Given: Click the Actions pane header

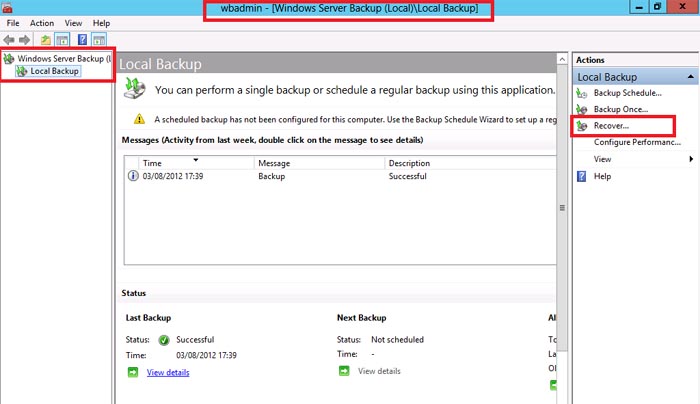Looking at the screenshot, I should point(590,60).
